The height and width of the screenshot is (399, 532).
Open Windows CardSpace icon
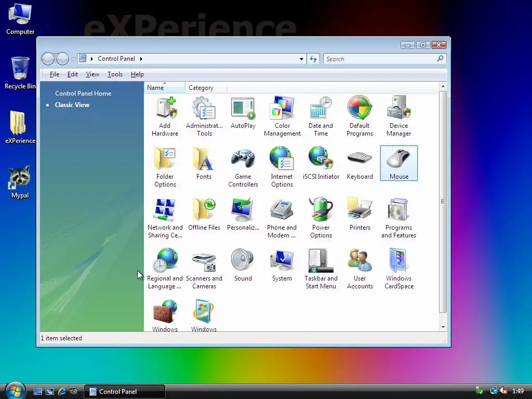tap(398, 269)
